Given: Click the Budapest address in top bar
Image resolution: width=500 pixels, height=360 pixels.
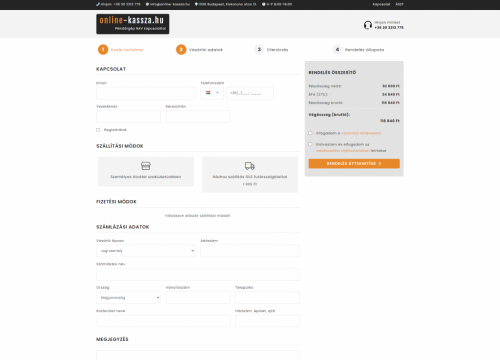Looking at the screenshot, I should click(x=227, y=4).
